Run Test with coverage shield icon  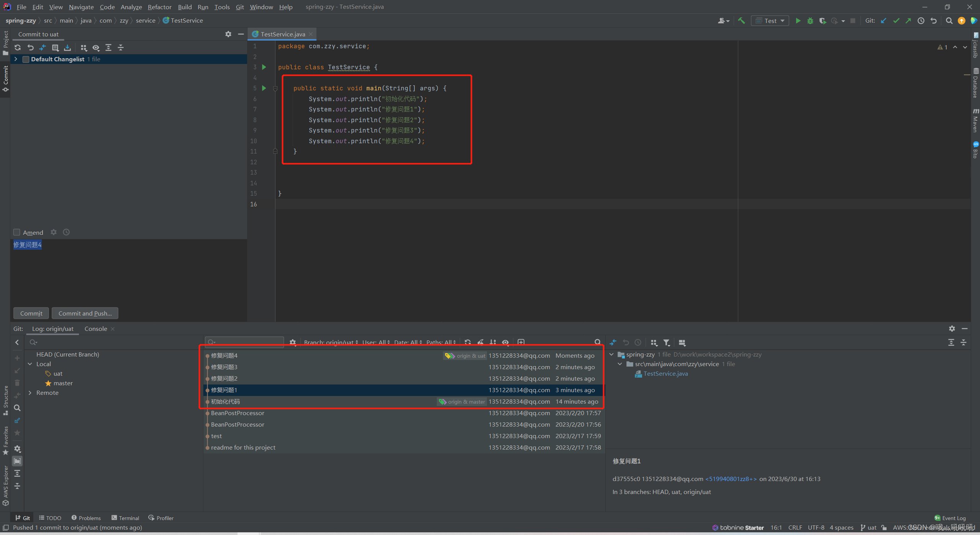coord(823,21)
